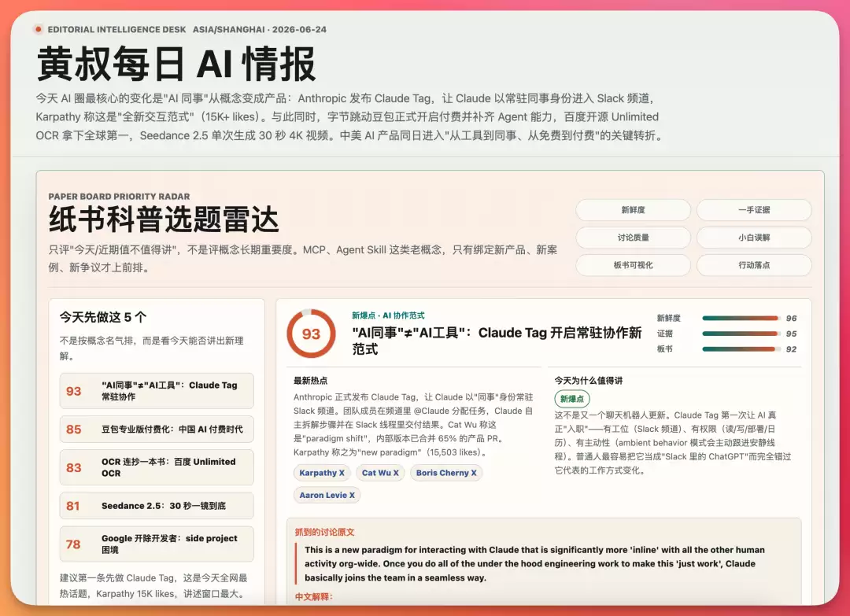The width and height of the screenshot is (850, 616).
Task: Click the green 新爆点 badge
Action: 572,399
